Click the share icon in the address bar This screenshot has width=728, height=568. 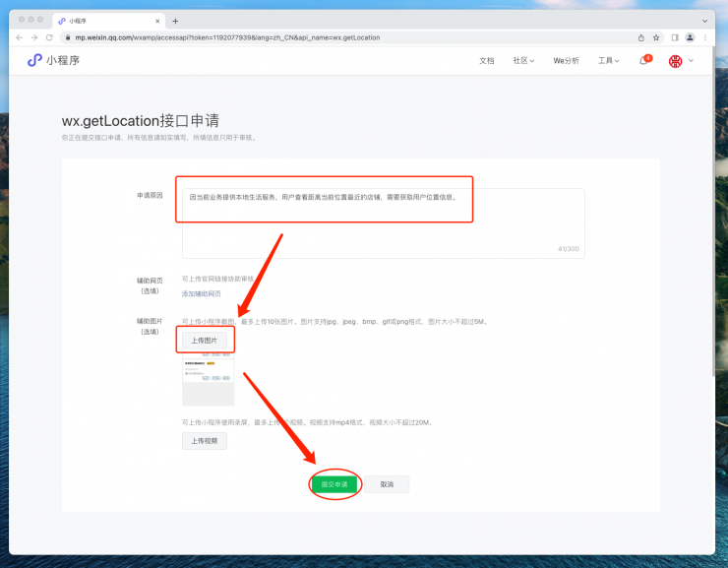click(640, 37)
